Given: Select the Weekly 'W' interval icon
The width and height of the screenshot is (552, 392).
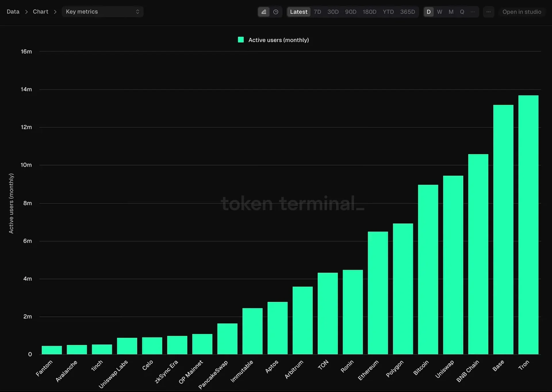Looking at the screenshot, I should pyautogui.click(x=440, y=11).
